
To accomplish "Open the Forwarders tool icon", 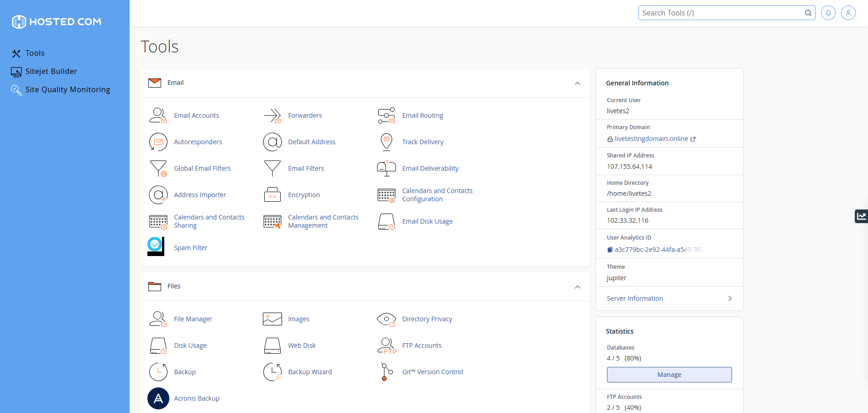I will point(272,115).
